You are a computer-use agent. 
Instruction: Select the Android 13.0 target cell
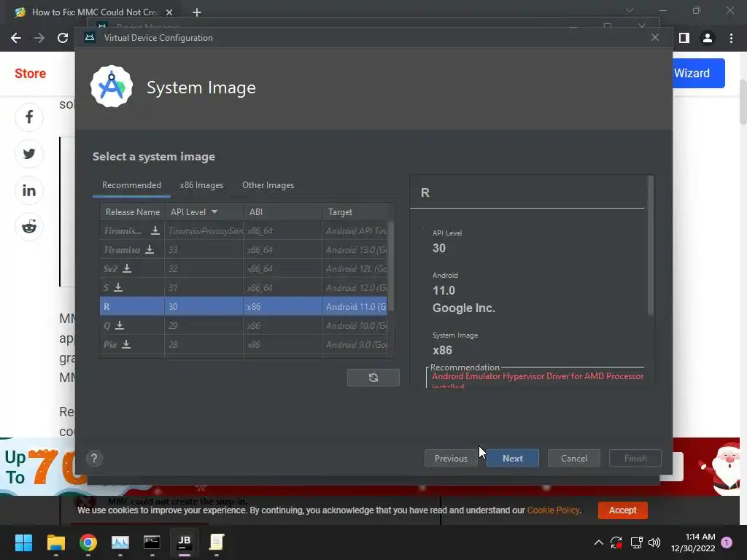[x=355, y=249]
